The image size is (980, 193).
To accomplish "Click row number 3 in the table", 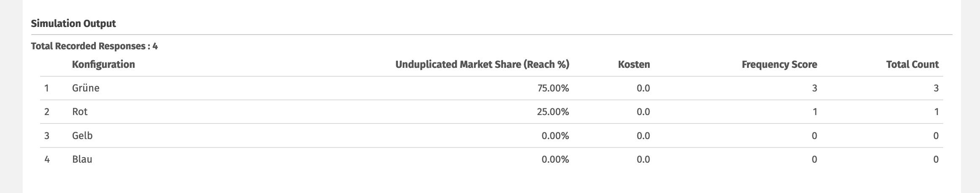I will point(47,136).
